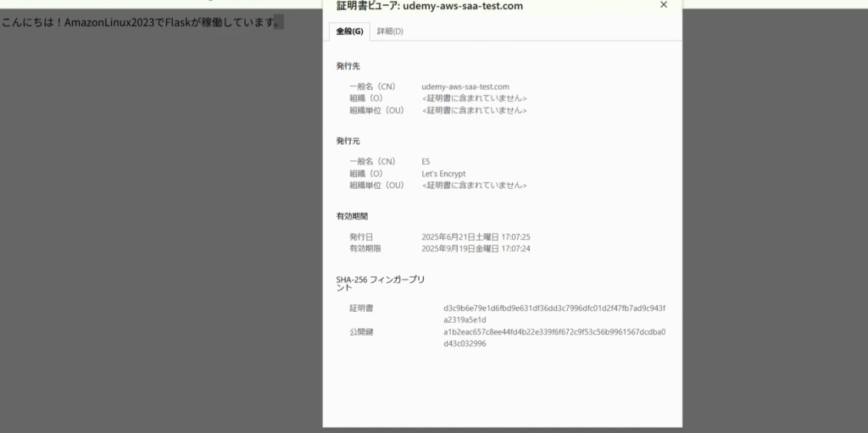Click the 組織 (O) value under 発行先
Viewport: 868px width, 433px height.
pos(475,98)
